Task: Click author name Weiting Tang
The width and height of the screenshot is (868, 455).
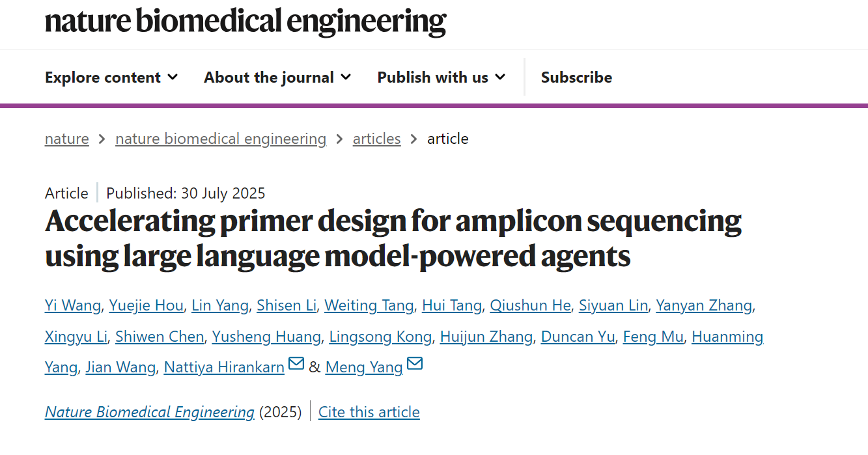Action: coord(369,305)
